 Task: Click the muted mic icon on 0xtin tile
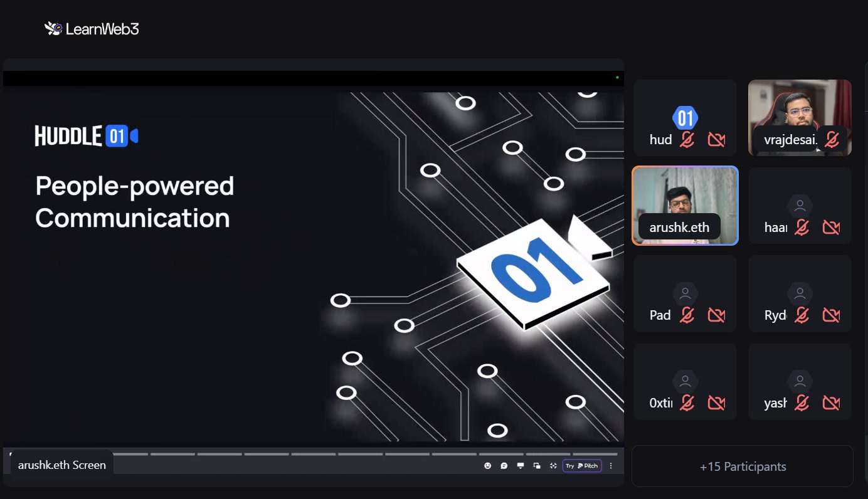(687, 402)
